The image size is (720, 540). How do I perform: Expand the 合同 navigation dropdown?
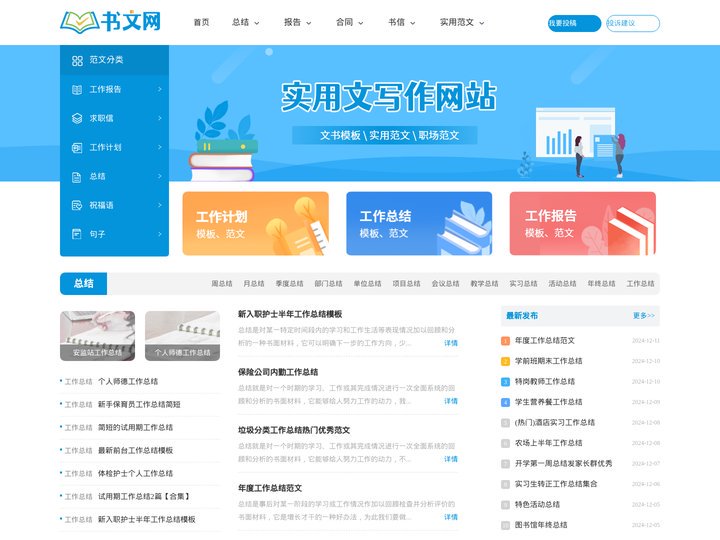pos(350,22)
